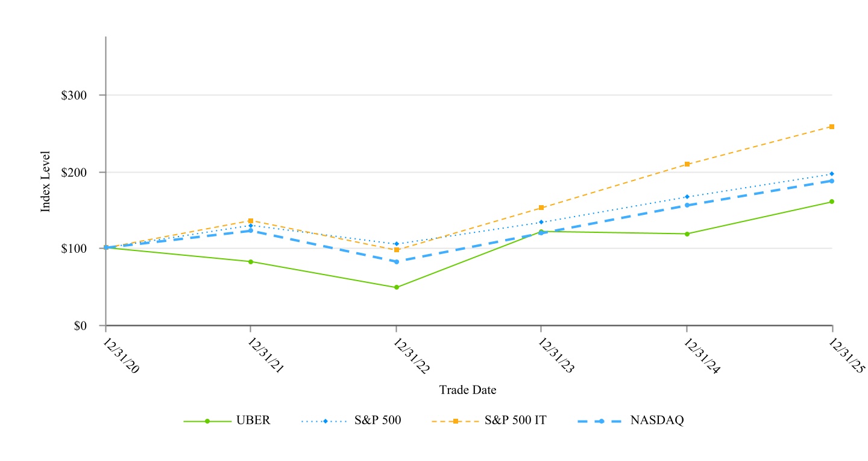Click the $200 y-axis label
868x461 pixels.
click(74, 172)
